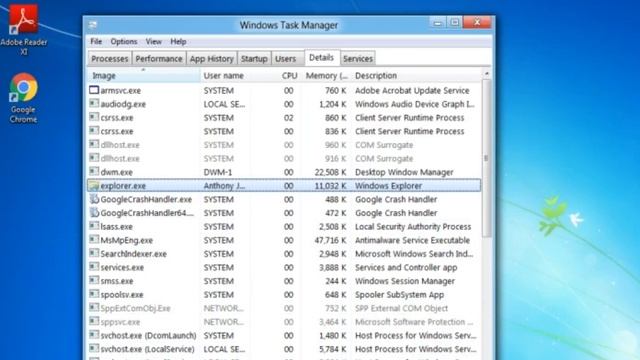Open the Google Chrome desktop shortcut
This screenshot has width=640, height=360.
23,98
